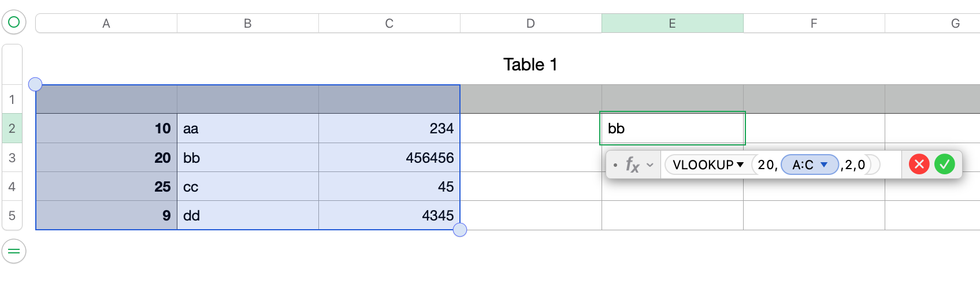Click the fx function icon

632,165
